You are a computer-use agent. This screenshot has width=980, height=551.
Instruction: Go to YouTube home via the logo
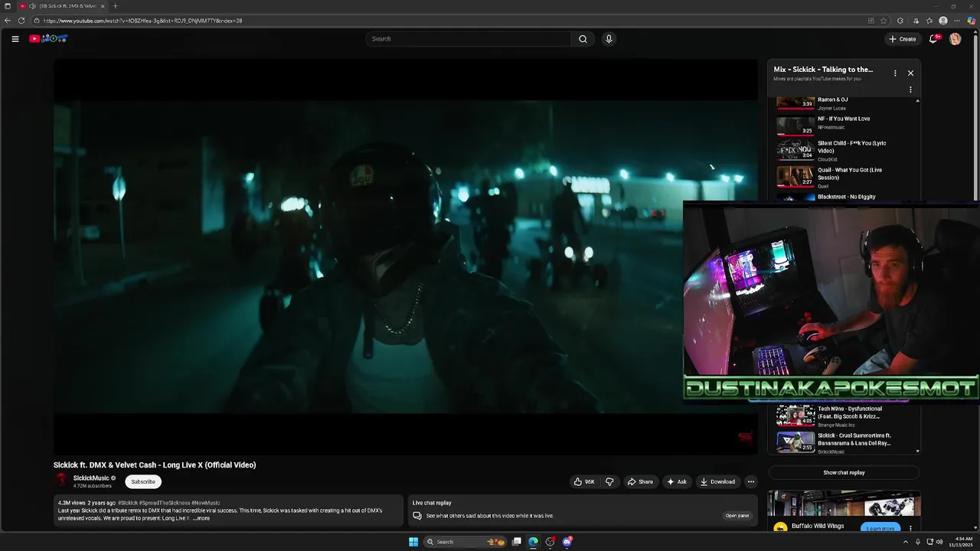click(x=48, y=38)
